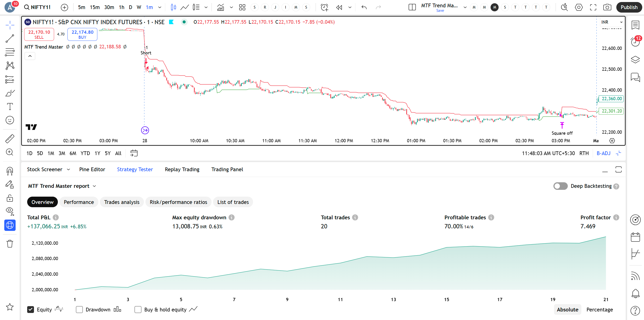644x320 pixels.
Task: Select the 15m timeframe
Action: pyautogui.click(x=95, y=7)
